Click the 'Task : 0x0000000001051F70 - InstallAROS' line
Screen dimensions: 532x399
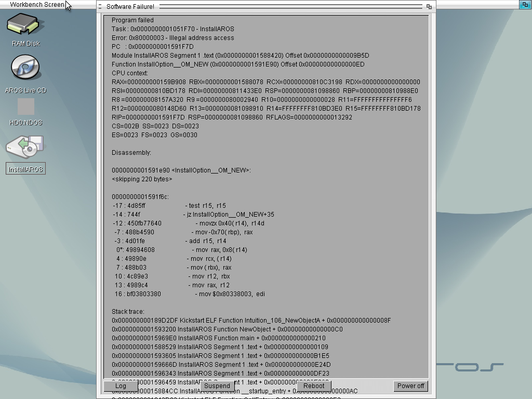(172, 29)
